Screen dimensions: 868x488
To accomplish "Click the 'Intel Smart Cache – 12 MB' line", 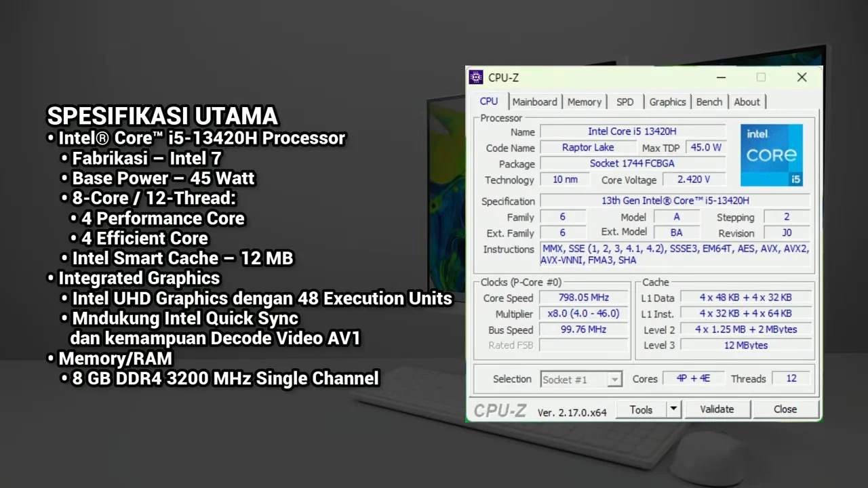I will [x=182, y=258].
